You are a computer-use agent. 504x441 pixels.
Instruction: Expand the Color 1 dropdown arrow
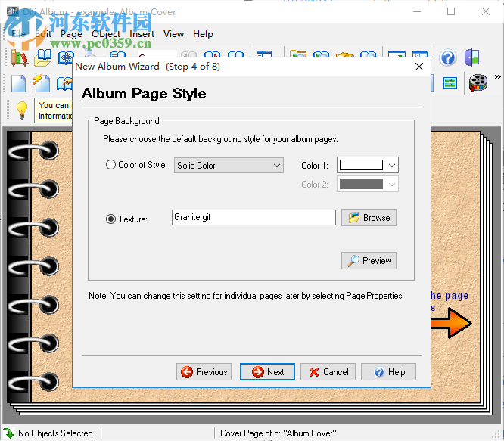coord(391,166)
